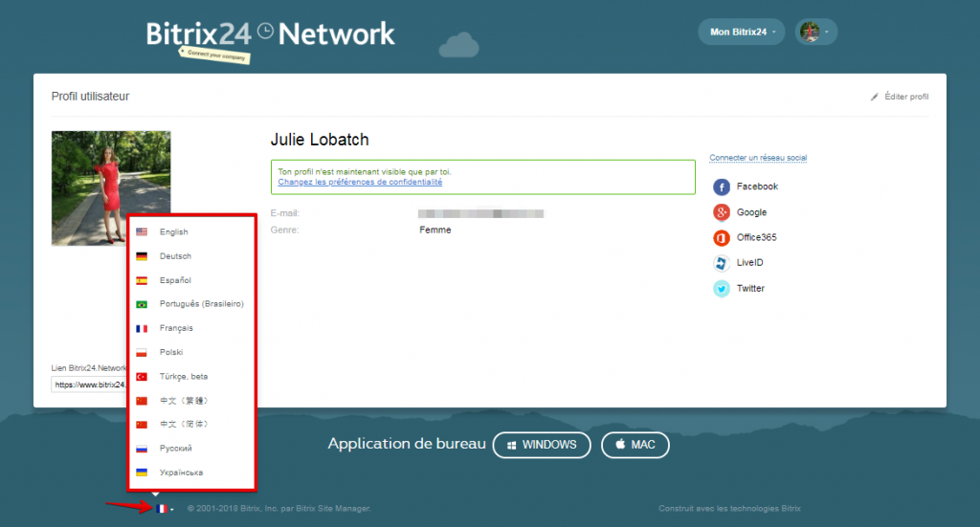Click the German flag icon

(x=142, y=256)
